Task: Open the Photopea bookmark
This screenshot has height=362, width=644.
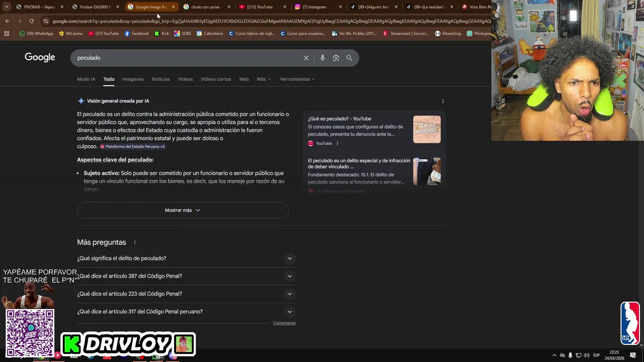Action: point(478,34)
